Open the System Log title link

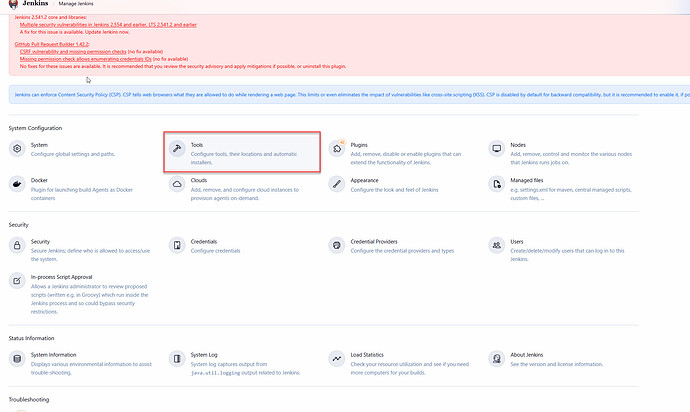tap(204, 355)
